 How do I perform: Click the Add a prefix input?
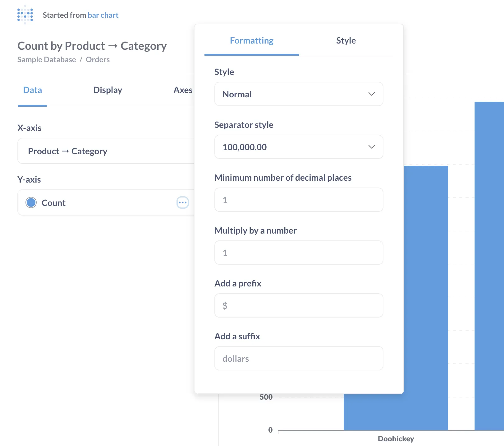point(298,305)
